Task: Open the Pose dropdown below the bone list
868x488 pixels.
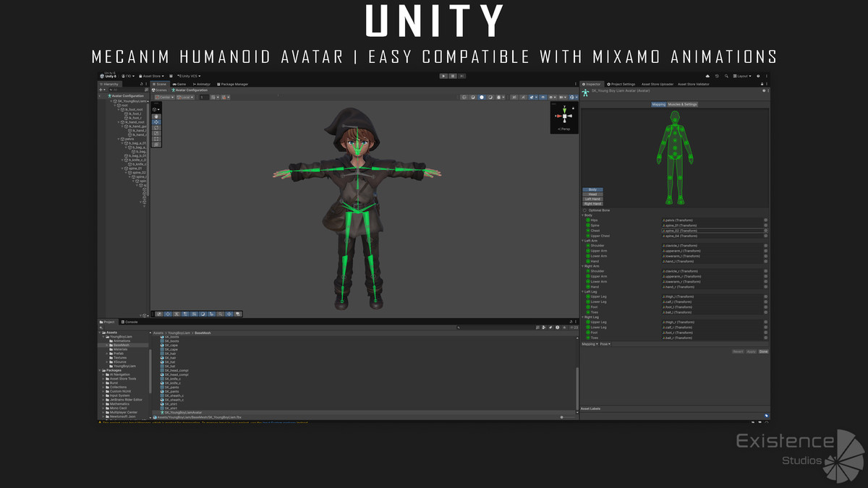Action: tap(605, 344)
